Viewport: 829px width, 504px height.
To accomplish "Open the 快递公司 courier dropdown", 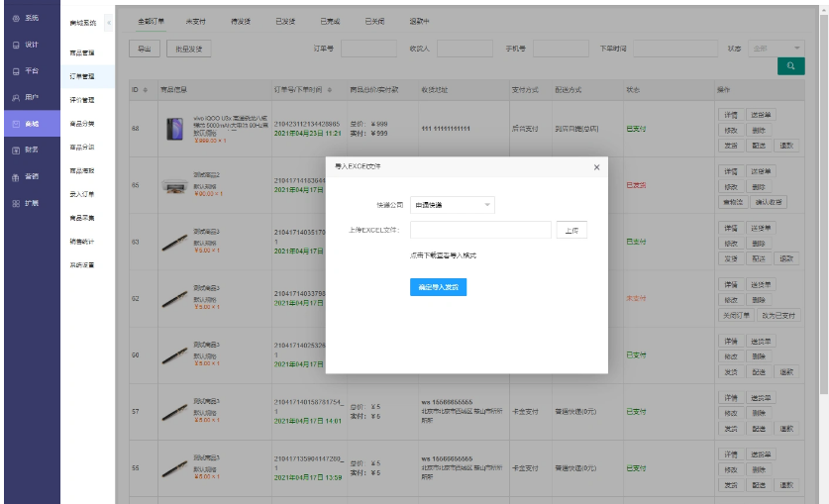I will tap(452, 205).
